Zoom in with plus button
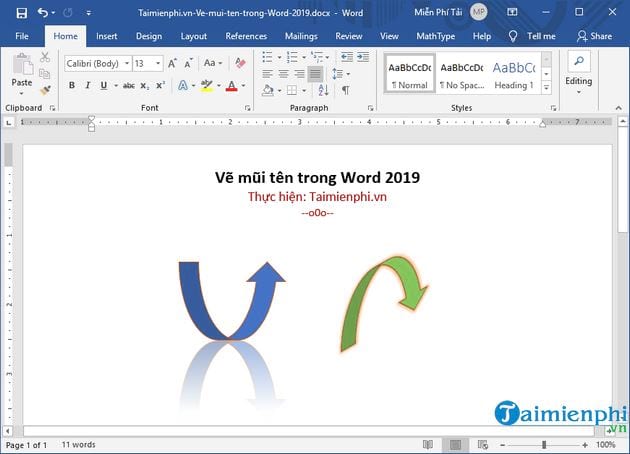The image size is (630, 454). click(x=585, y=445)
